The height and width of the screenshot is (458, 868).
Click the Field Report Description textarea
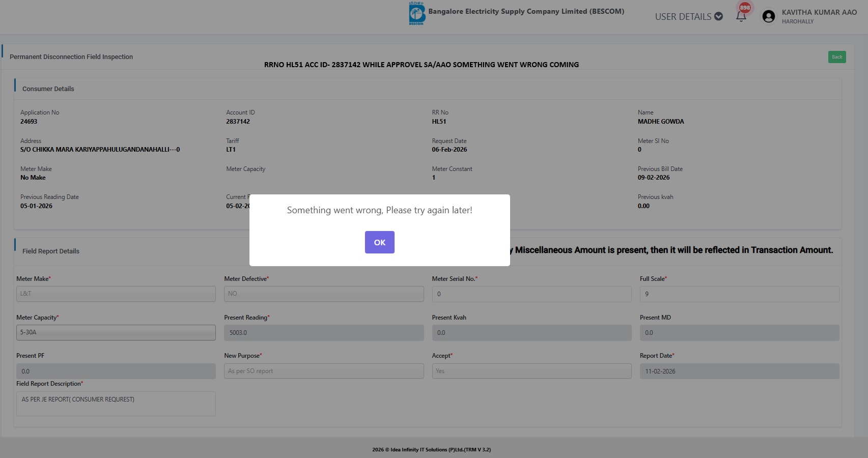(x=116, y=404)
